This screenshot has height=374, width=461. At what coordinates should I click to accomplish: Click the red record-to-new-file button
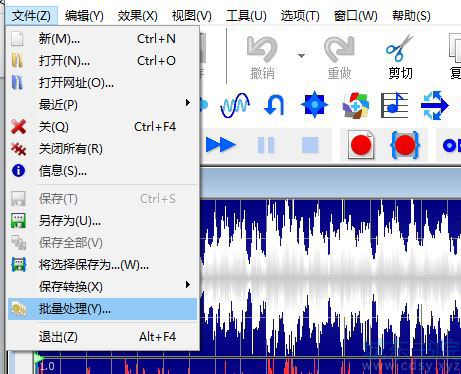pos(361,145)
